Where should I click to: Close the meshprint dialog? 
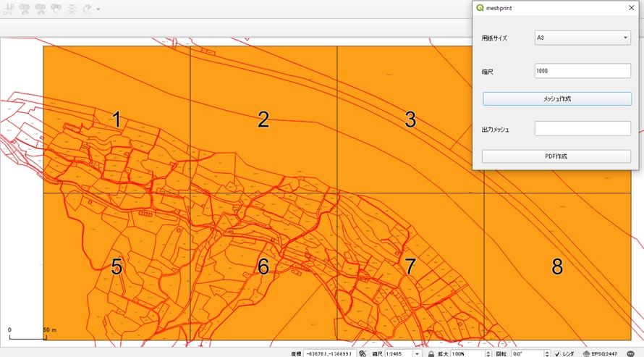tap(631, 8)
